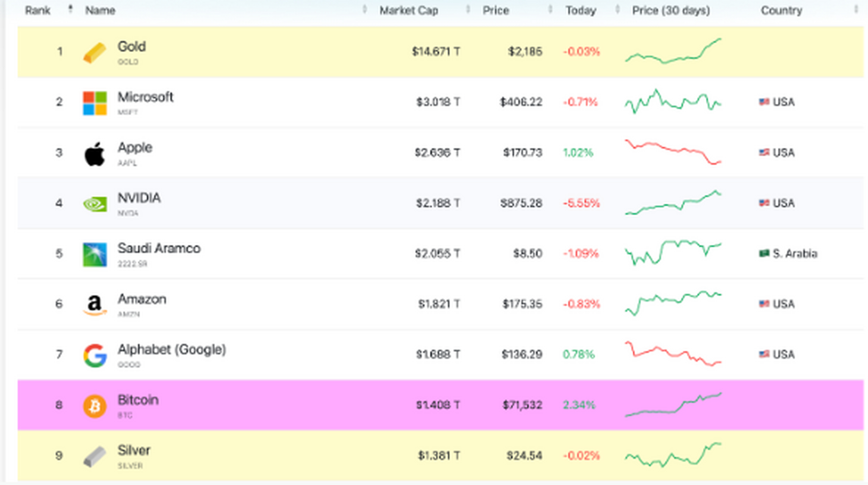This screenshot has width=868, height=485.
Task: Click the Silver bar icon
Action: (95, 457)
